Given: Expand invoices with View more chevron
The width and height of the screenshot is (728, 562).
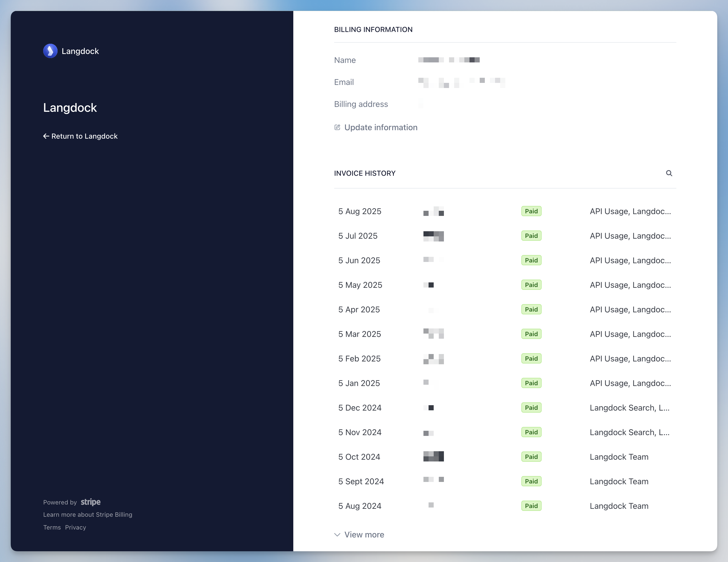Looking at the screenshot, I should click(337, 535).
